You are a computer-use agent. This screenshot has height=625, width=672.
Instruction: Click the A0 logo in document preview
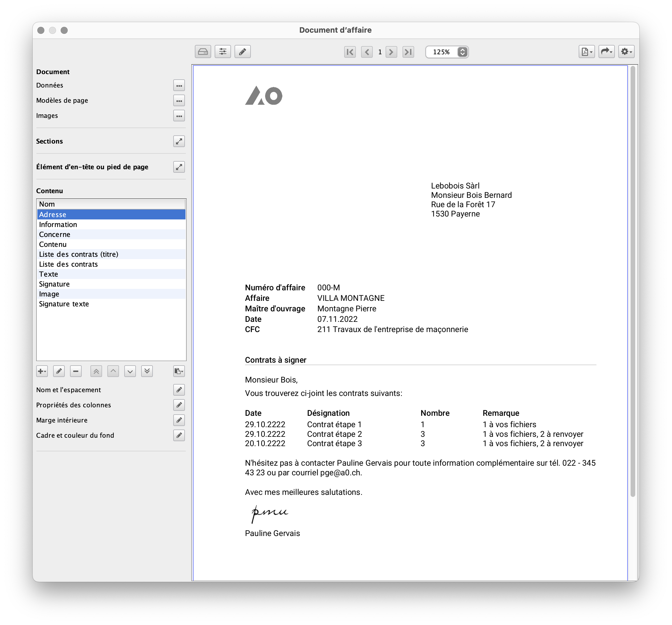tap(264, 95)
